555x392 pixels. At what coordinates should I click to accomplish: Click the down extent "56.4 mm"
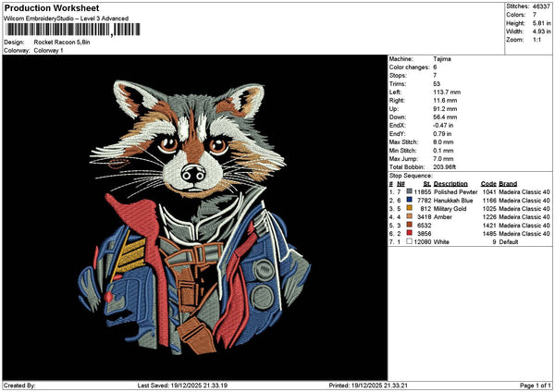click(445, 117)
